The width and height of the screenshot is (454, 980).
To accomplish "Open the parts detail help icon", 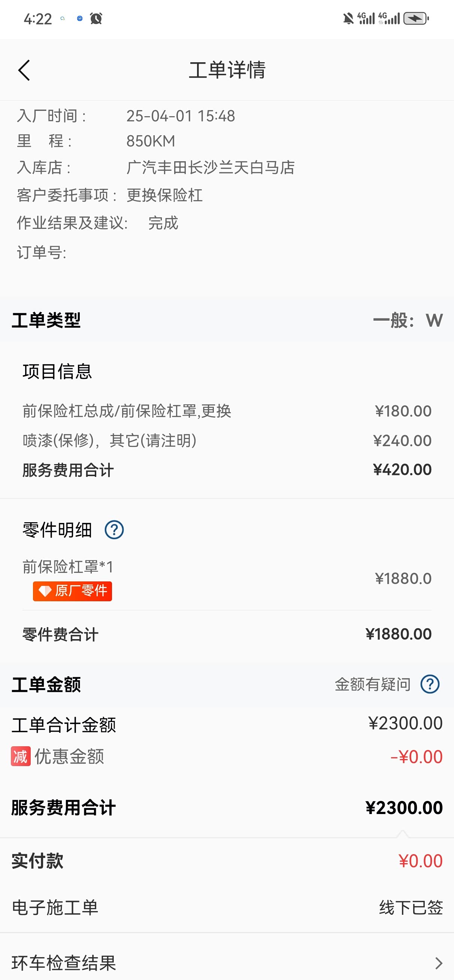I will (114, 530).
